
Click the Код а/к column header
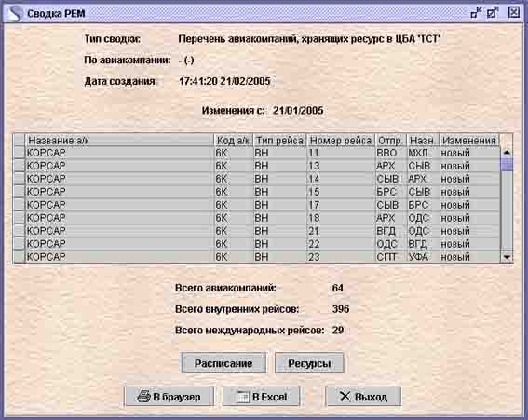(233, 140)
